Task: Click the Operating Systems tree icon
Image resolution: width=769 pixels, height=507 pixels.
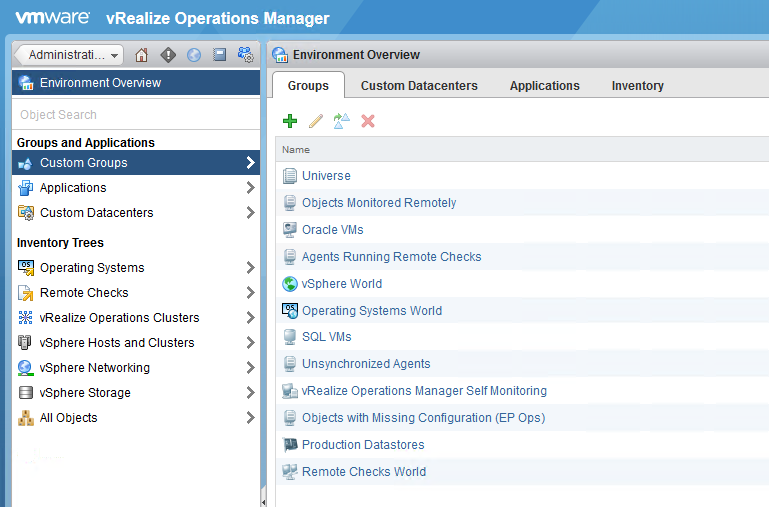Action: click(x=26, y=268)
